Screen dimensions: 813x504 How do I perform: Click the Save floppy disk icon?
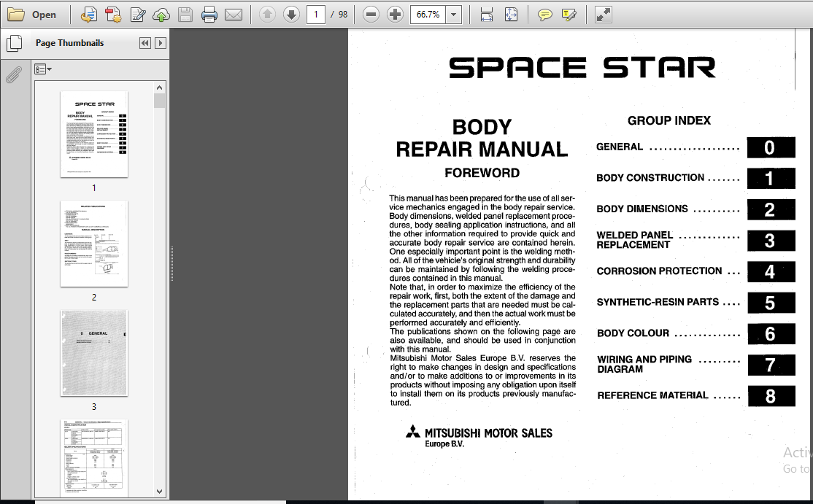click(185, 15)
